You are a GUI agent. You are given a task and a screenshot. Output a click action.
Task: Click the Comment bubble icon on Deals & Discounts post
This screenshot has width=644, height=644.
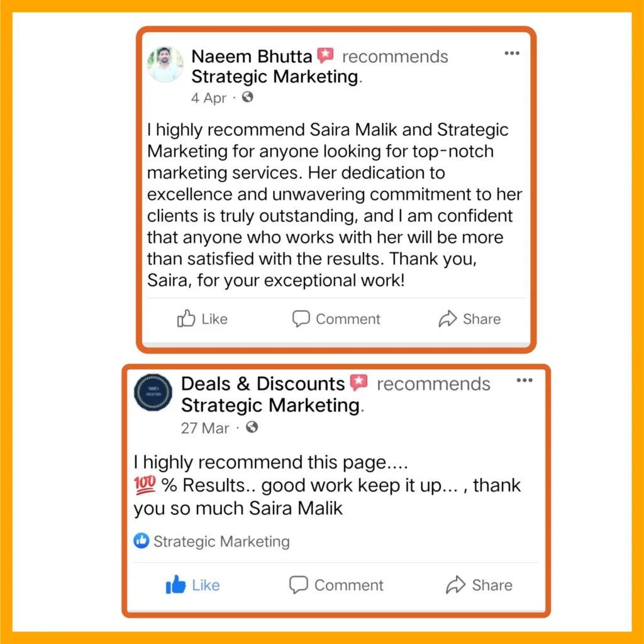tap(299, 586)
